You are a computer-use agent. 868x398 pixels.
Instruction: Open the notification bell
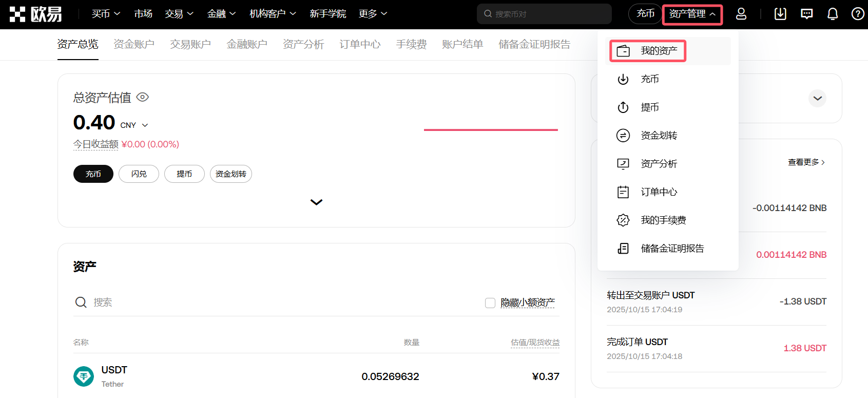833,14
